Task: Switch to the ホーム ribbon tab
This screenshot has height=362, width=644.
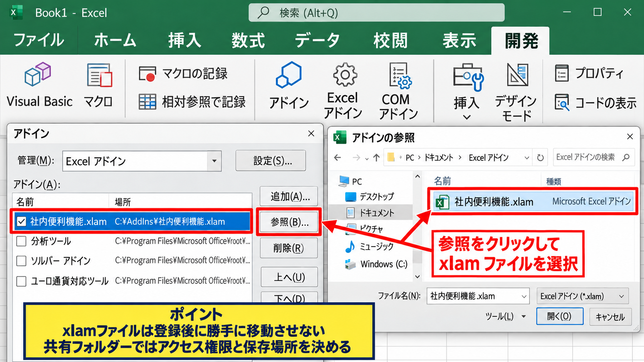Action: (115, 40)
